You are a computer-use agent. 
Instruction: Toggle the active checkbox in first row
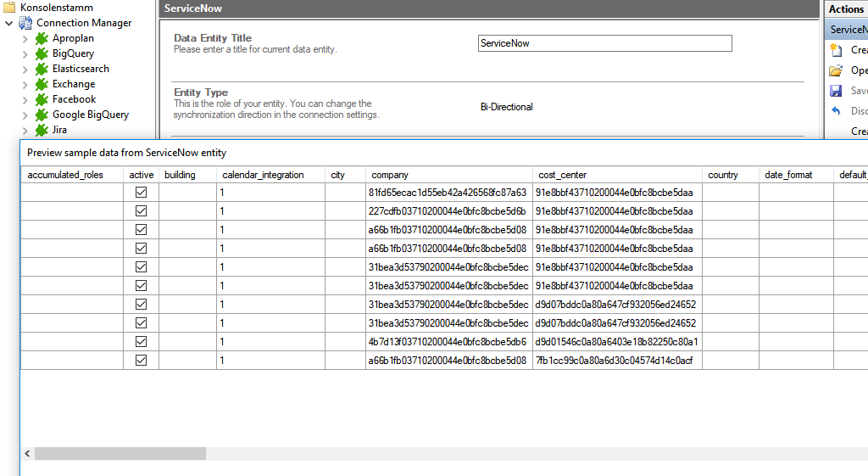pos(141,193)
